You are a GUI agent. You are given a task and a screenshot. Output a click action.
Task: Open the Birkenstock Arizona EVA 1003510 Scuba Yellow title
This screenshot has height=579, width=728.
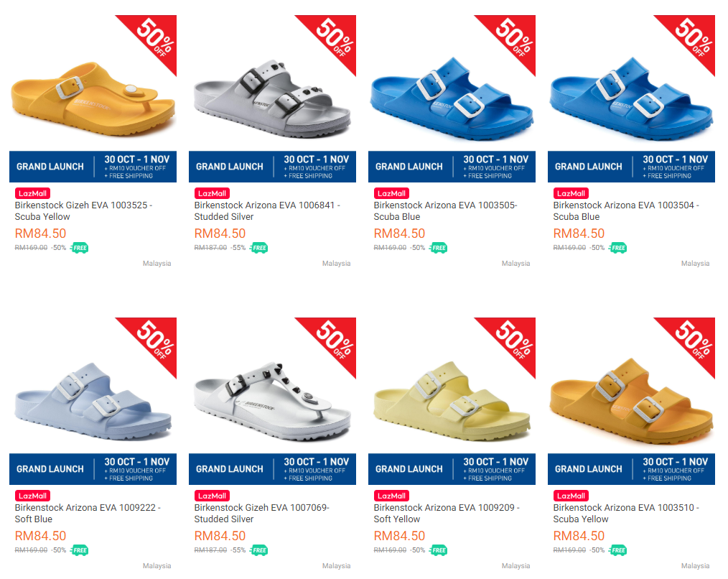tap(626, 514)
